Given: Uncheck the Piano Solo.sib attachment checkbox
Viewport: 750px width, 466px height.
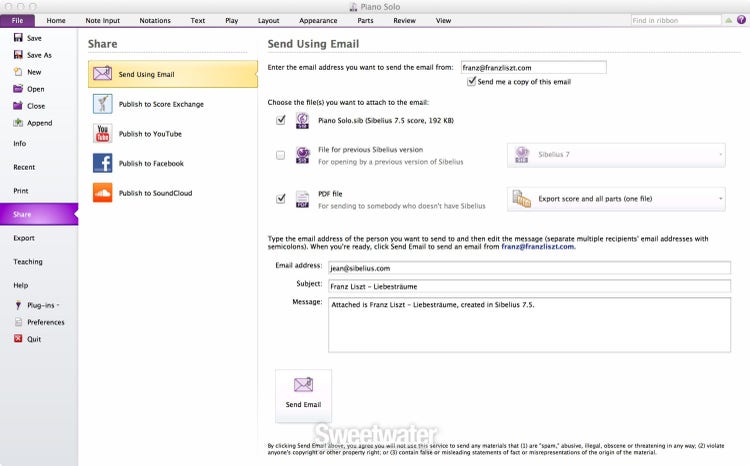Looking at the screenshot, I should (280, 120).
